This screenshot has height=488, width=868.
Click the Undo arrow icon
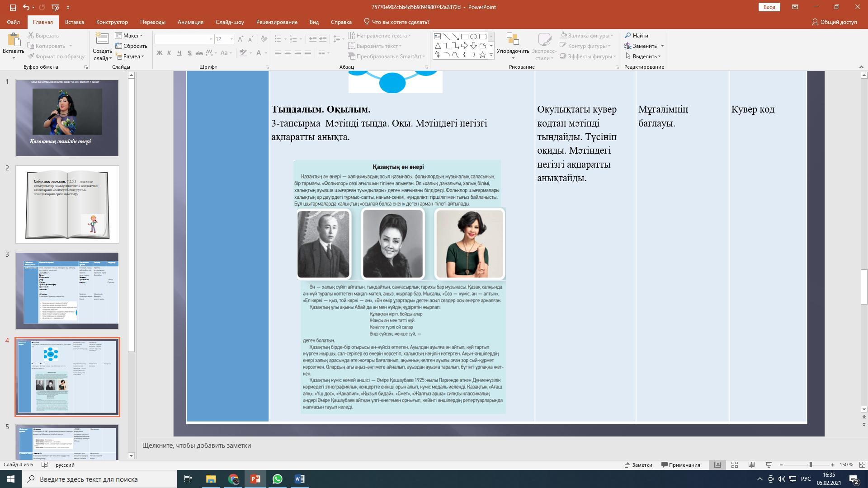click(x=26, y=7)
